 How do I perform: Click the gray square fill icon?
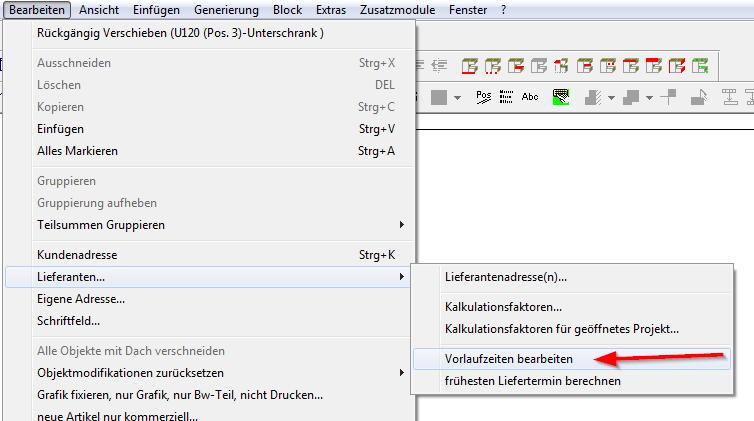[438, 97]
